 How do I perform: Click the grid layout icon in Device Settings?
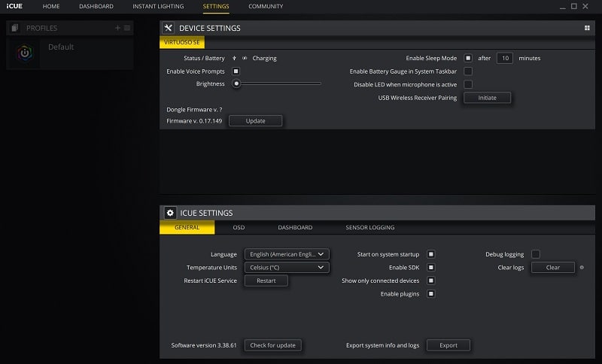(x=587, y=28)
